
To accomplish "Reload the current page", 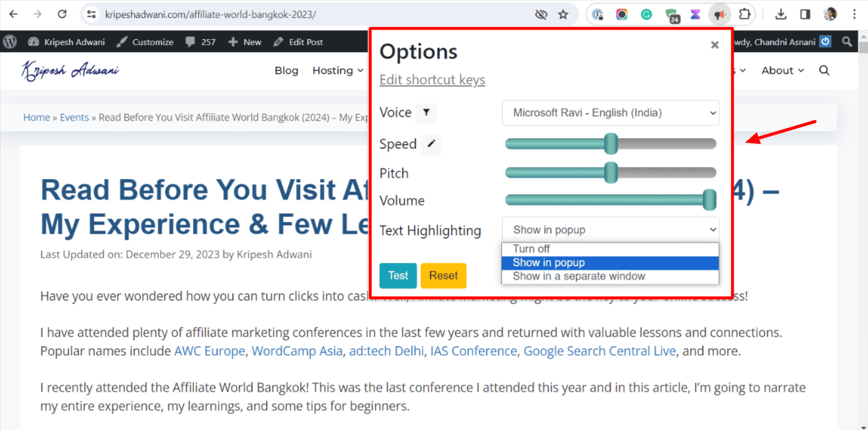I will pos(62,14).
